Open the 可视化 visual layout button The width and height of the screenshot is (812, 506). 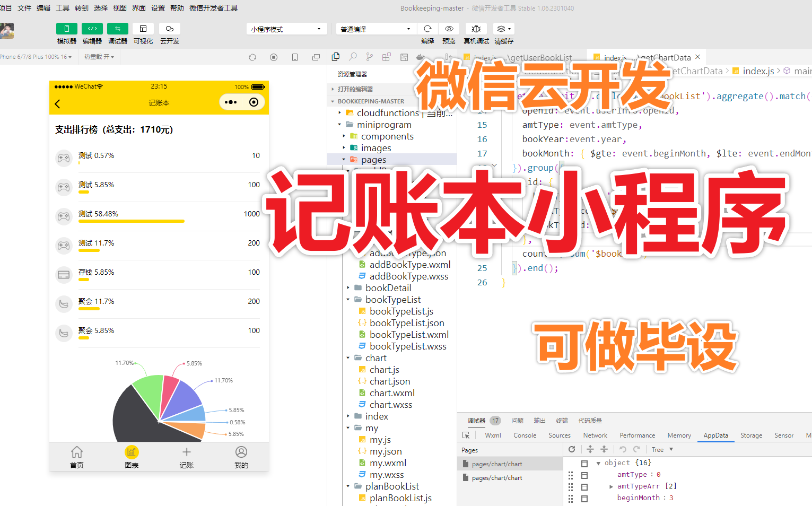(x=143, y=29)
